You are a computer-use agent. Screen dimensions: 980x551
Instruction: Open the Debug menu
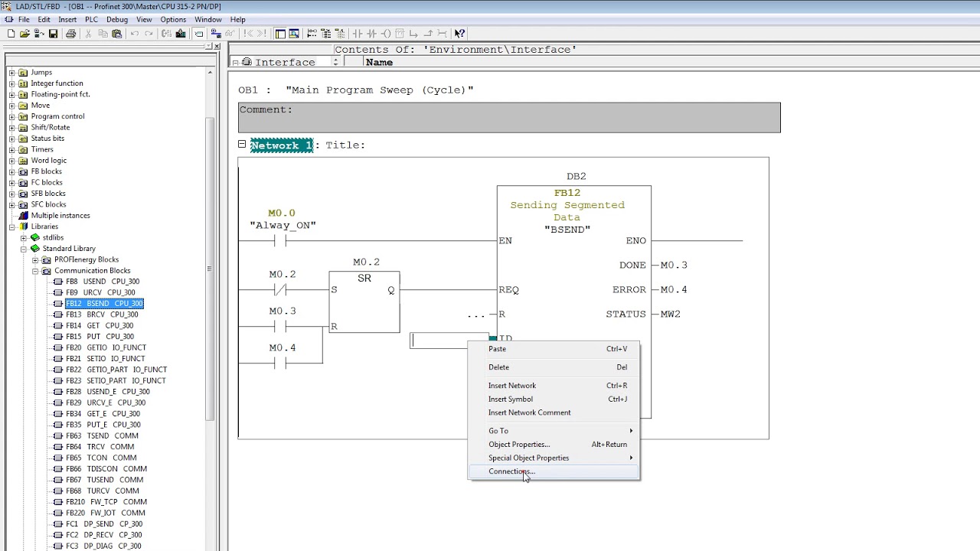117,19
